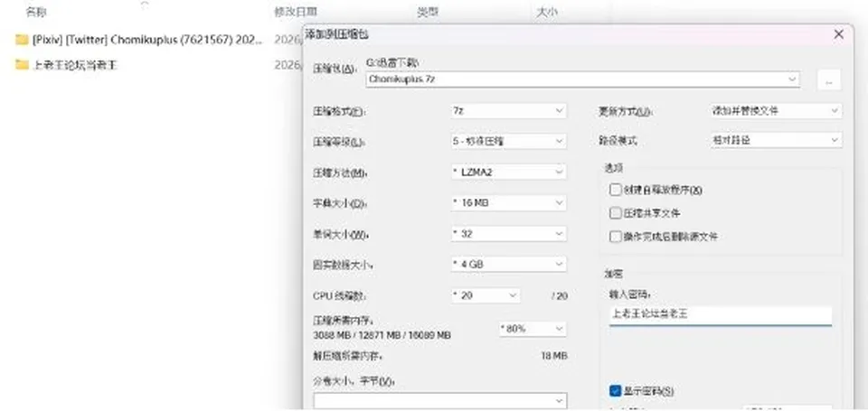868x411 pixels.
Task: Sort files by the 名称 column header
Action: point(36,12)
